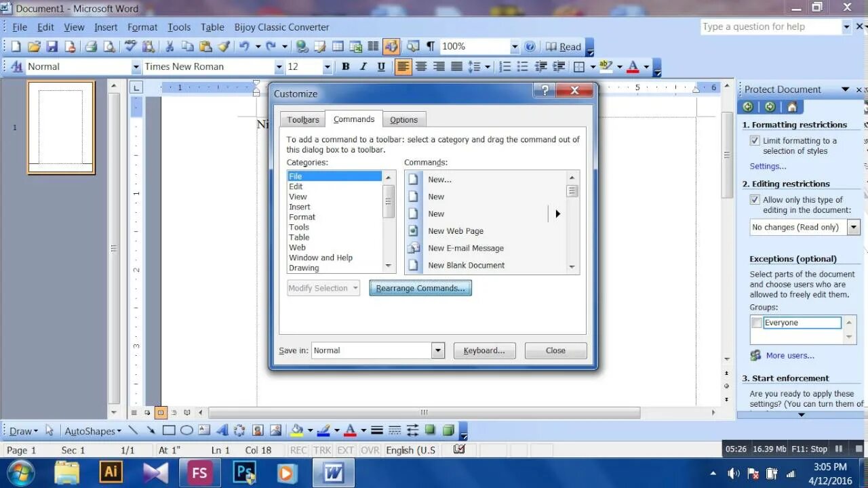Click the yellow Highlight color icon
The width and height of the screenshot is (868, 488).
coord(606,66)
